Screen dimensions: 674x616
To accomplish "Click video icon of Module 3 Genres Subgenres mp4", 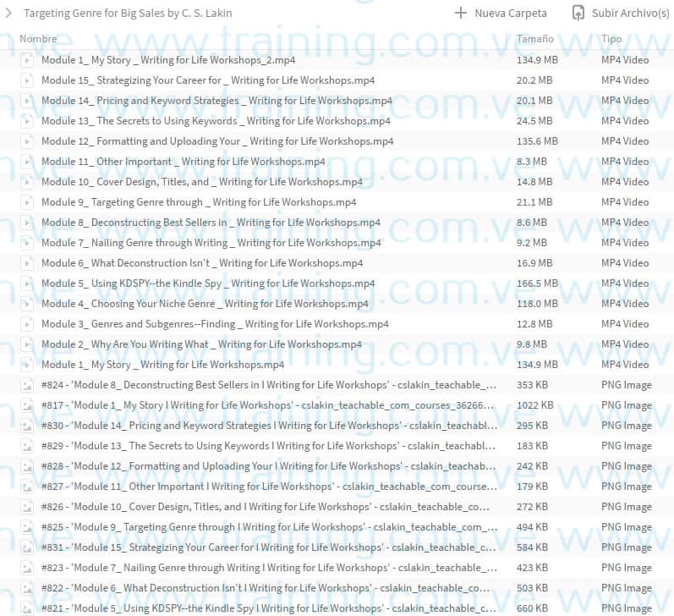I will pos(27,324).
